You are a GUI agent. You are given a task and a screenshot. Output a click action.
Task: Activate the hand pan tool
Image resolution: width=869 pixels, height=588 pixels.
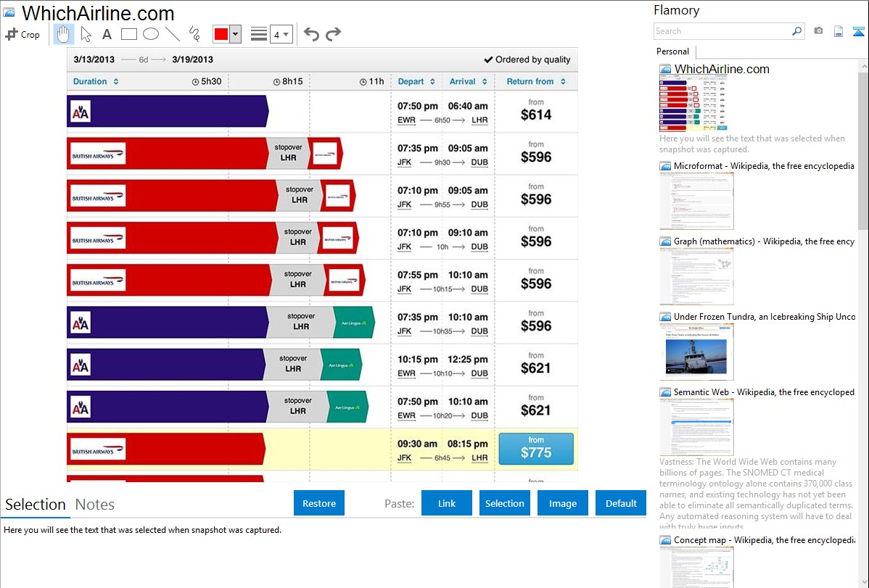[63, 34]
